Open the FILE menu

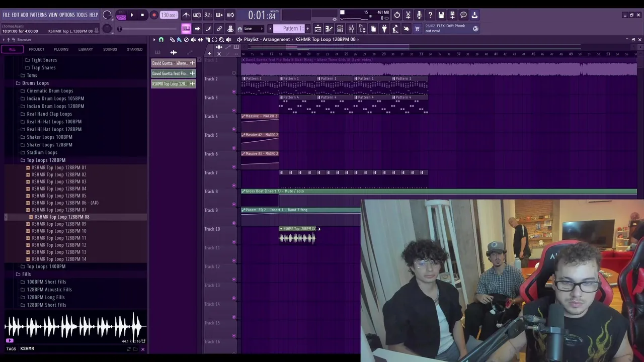(6, 15)
